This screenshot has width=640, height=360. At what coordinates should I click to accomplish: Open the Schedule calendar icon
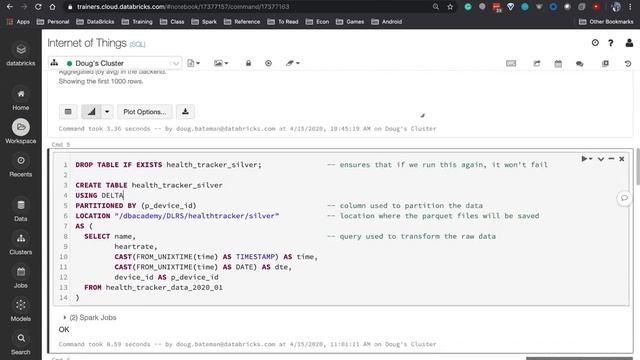coord(558,63)
